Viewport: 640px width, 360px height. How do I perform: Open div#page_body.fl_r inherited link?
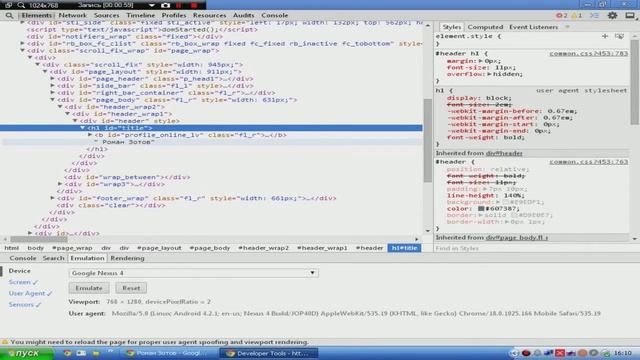coord(517,238)
